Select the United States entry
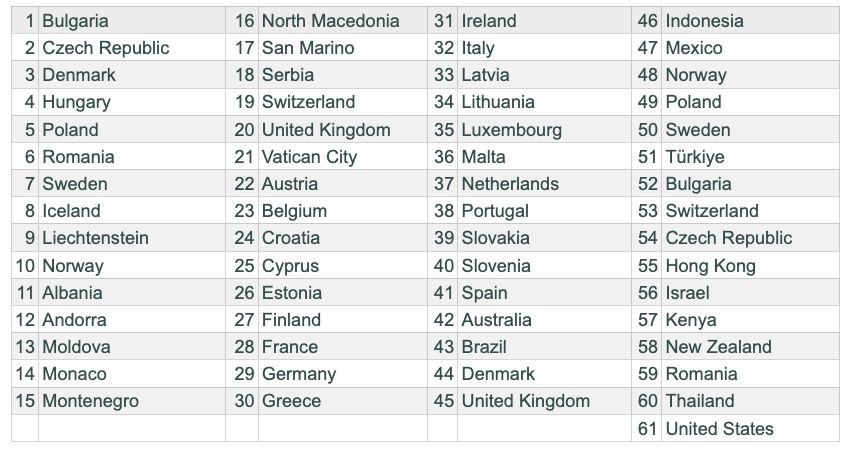This screenshot has height=450, width=851. pos(719,429)
